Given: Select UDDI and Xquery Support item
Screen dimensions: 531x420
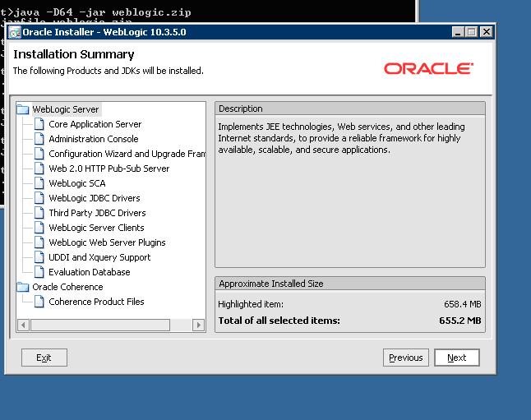Looking at the screenshot, I should (99, 257).
